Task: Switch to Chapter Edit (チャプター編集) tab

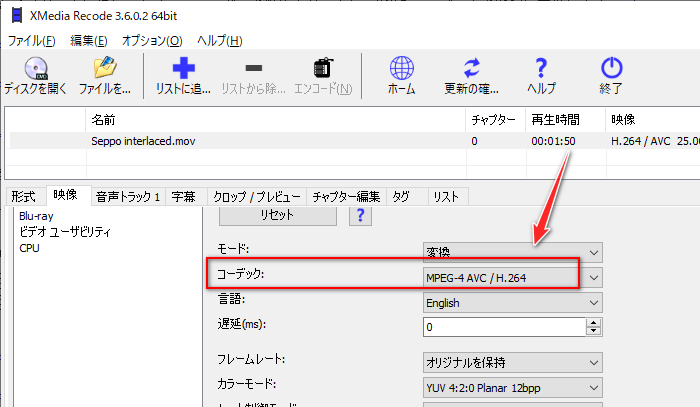Action: 346,196
